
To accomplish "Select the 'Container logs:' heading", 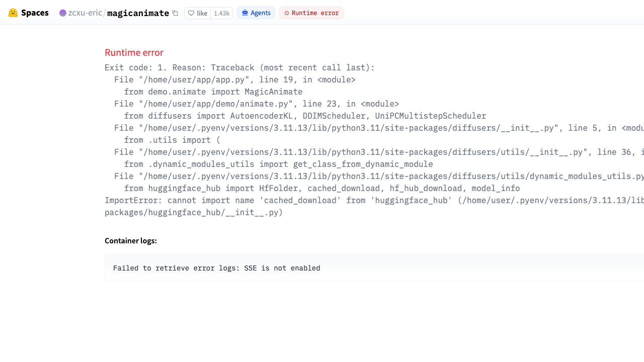I will (131, 241).
